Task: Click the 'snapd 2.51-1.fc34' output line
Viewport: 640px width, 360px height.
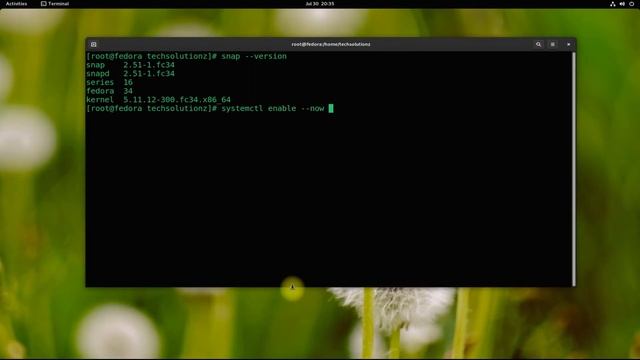Action: (x=130, y=73)
